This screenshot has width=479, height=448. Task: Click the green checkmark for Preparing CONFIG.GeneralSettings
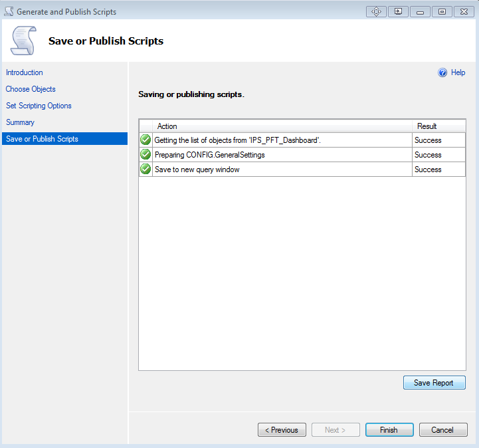145,154
